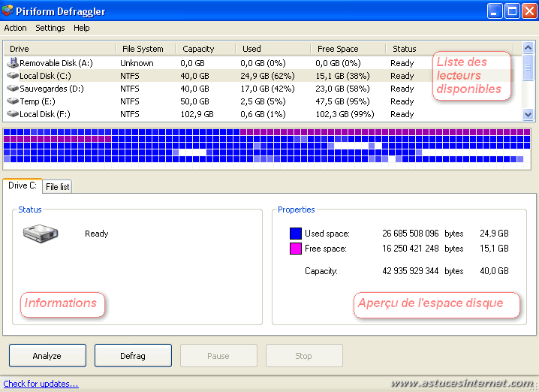Click the 23,0 GB (58%) free space cell

click(343, 89)
